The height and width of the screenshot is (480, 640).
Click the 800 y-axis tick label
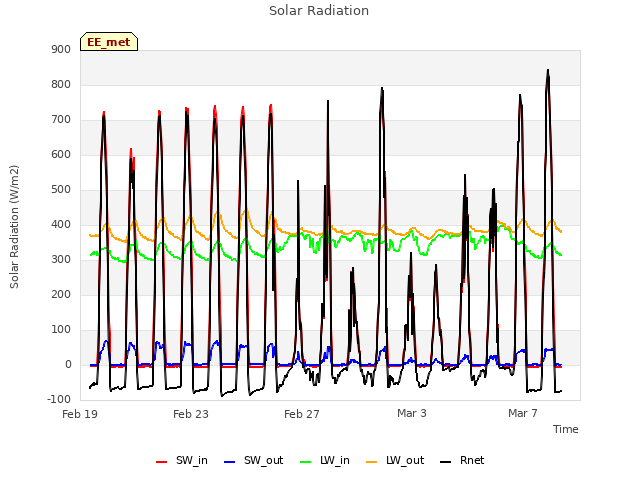(x=61, y=84)
